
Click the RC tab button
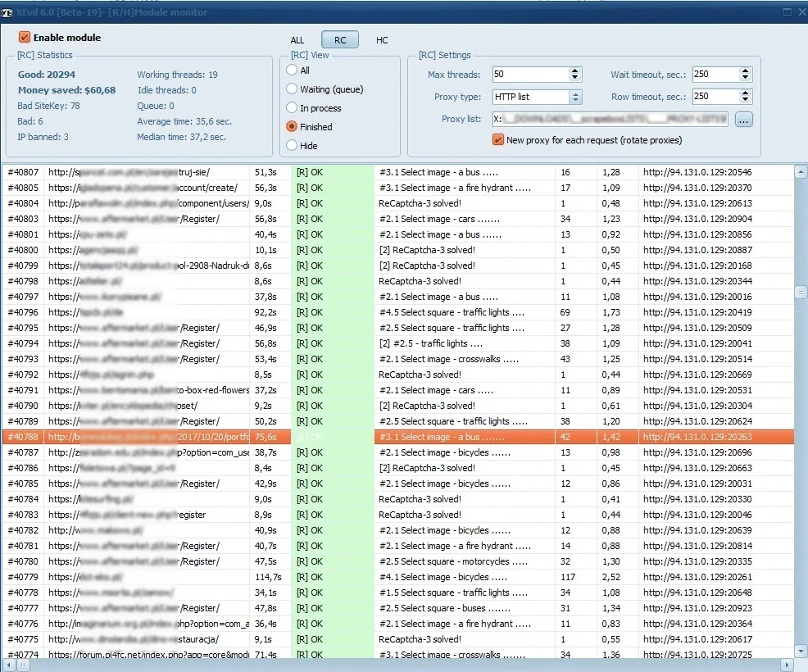tap(340, 40)
